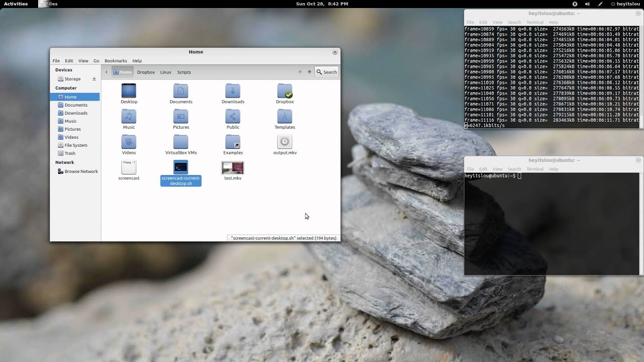Open the Files window File menu
Image resolution: width=644 pixels, height=362 pixels.
coord(56,61)
